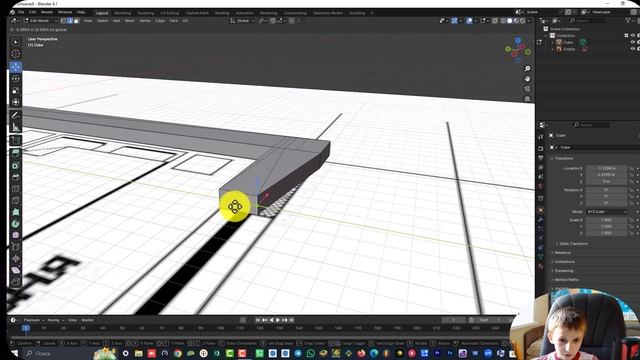Hide the Empty object in outliner
The image size is (640, 360).
tap(633, 49)
